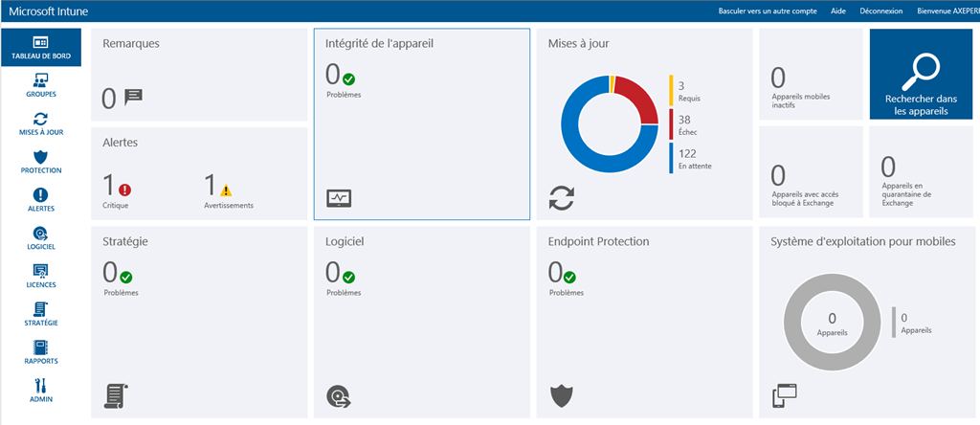980x425 pixels.
Task: Select the ADMIN menu label
Action: [40, 399]
